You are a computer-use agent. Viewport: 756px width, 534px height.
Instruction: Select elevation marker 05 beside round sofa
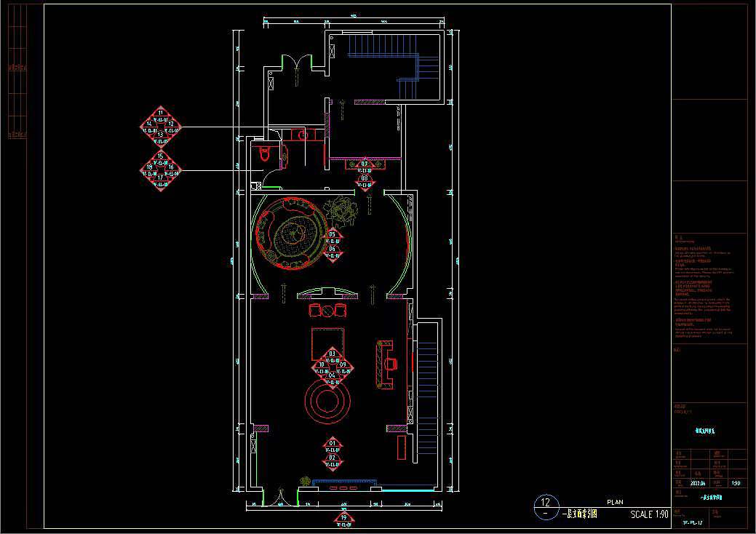click(333, 237)
